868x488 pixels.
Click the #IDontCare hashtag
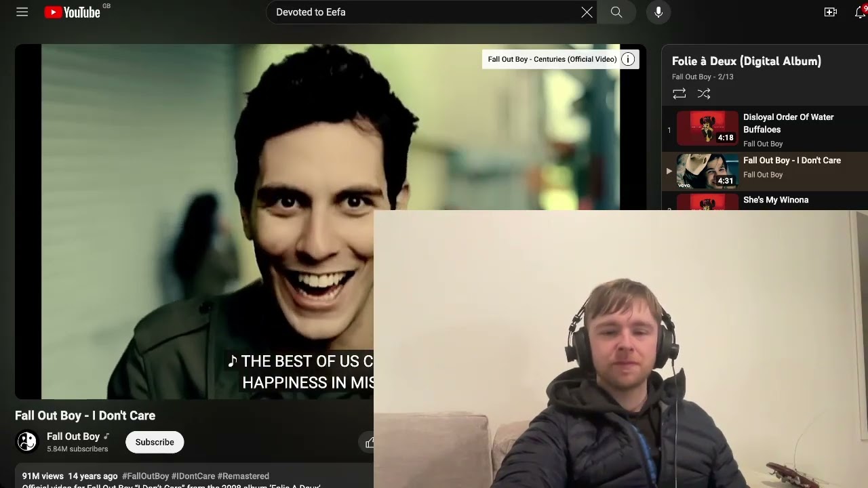(x=193, y=476)
